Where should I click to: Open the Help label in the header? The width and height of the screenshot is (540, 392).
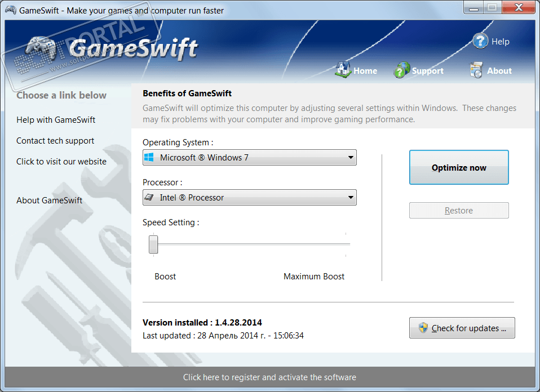[x=500, y=42]
